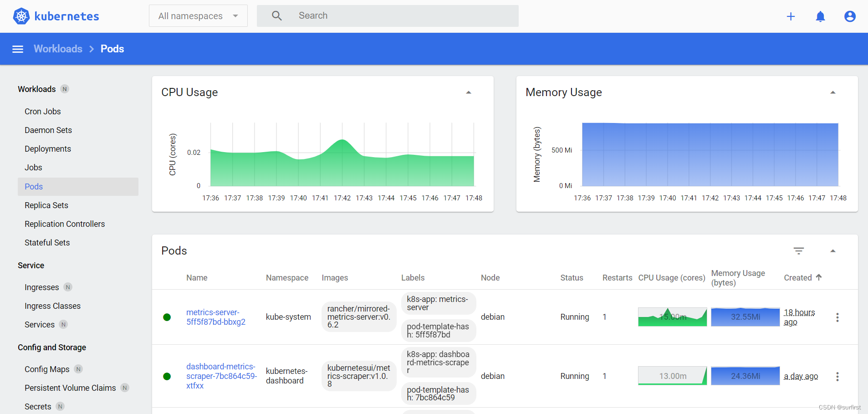Open actions menu for metrics-server pod

(837, 317)
